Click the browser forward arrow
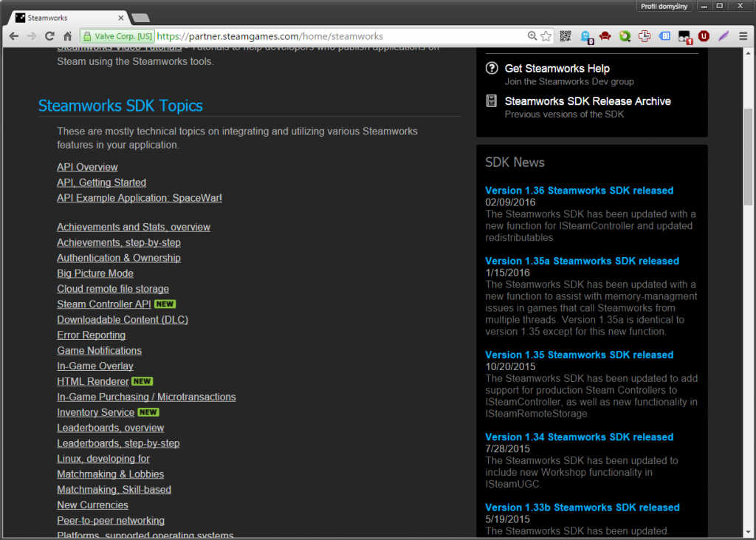 click(32, 36)
